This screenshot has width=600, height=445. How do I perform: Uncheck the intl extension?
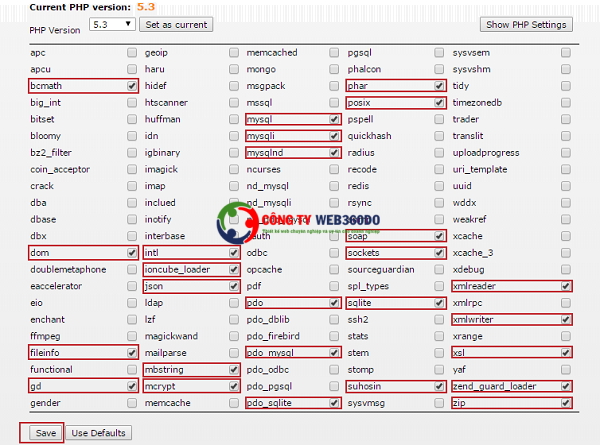pos(234,253)
